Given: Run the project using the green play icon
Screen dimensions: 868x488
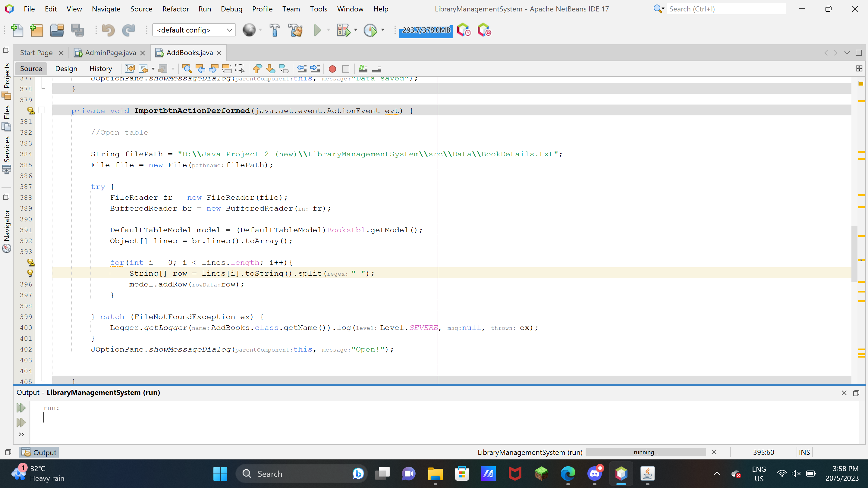Looking at the screenshot, I should pyautogui.click(x=318, y=30).
